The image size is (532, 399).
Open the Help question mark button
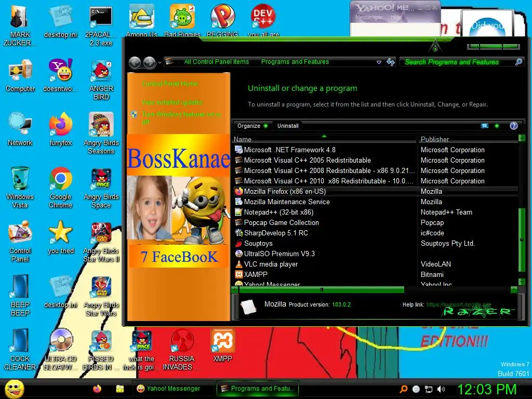click(x=514, y=126)
